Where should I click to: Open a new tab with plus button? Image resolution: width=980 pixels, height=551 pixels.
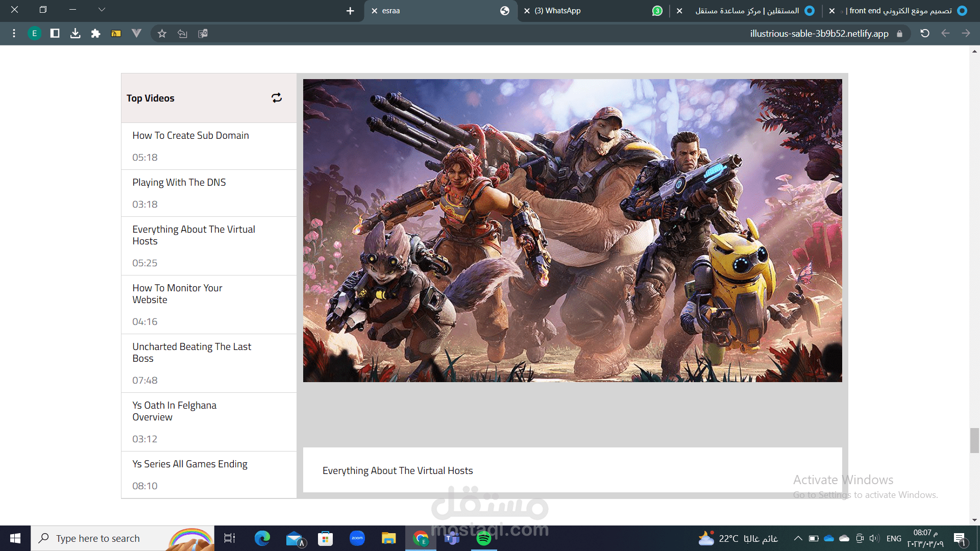(x=350, y=11)
